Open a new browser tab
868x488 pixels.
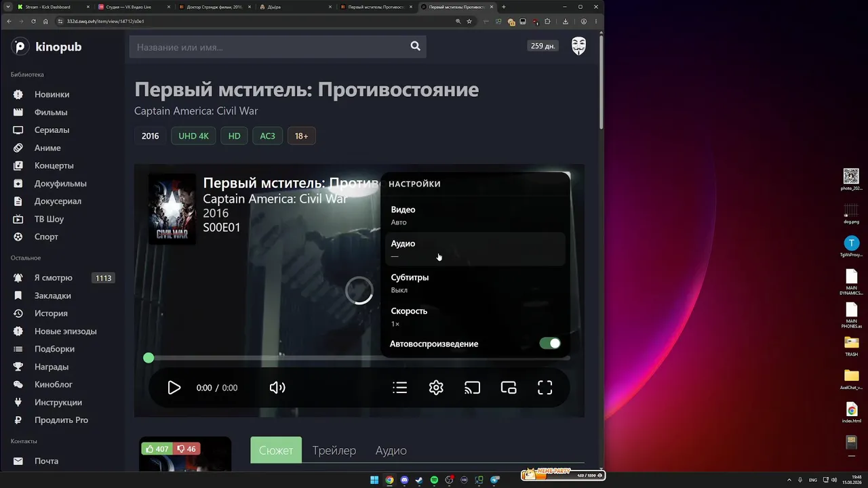coord(503,7)
